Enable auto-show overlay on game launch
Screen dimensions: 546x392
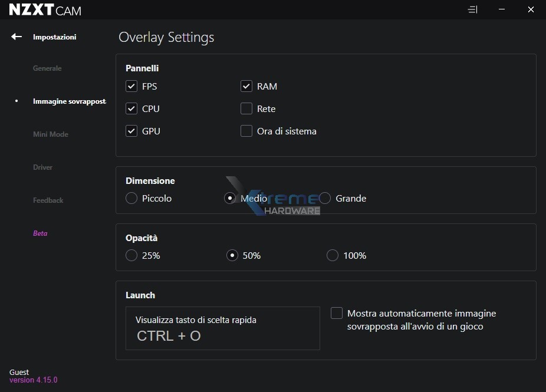coord(337,313)
